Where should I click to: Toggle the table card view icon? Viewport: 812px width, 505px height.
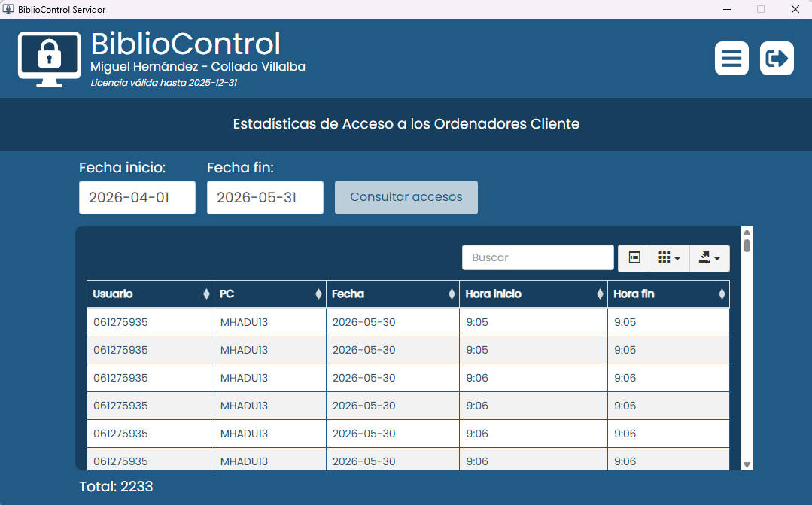click(x=634, y=257)
